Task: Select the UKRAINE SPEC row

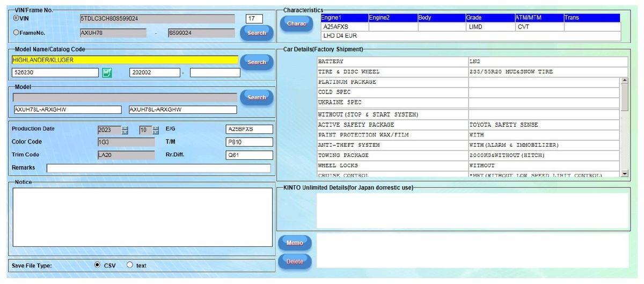Action: click(469, 103)
